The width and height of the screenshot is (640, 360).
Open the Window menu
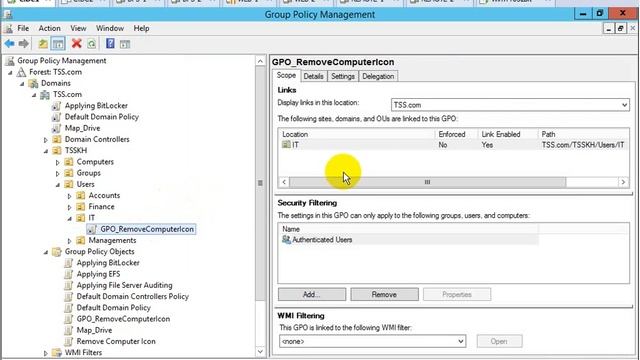point(110,28)
